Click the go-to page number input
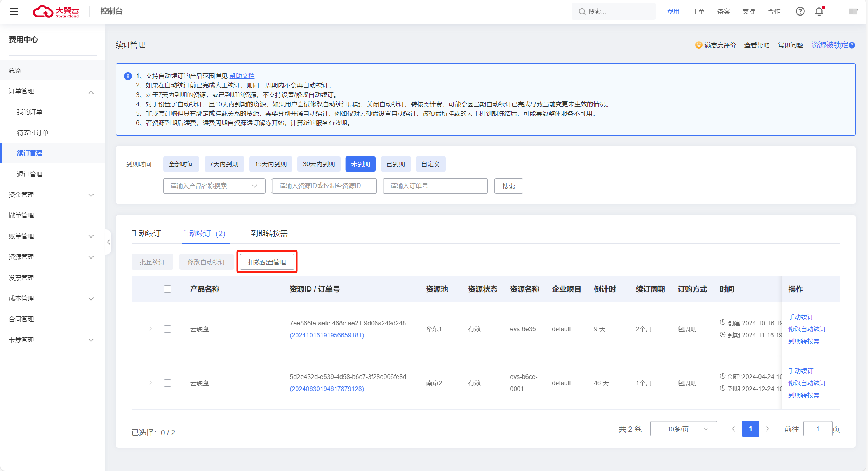This screenshot has height=471, width=868. click(x=818, y=429)
